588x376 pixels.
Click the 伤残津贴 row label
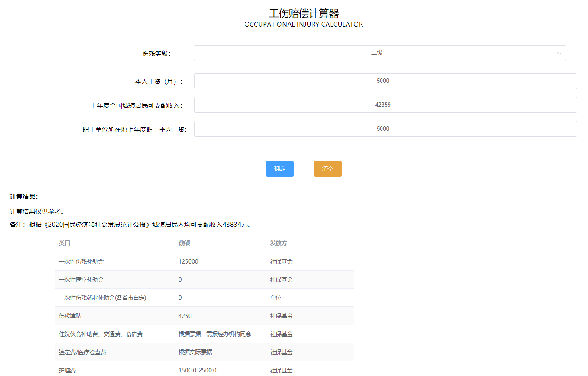point(70,316)
